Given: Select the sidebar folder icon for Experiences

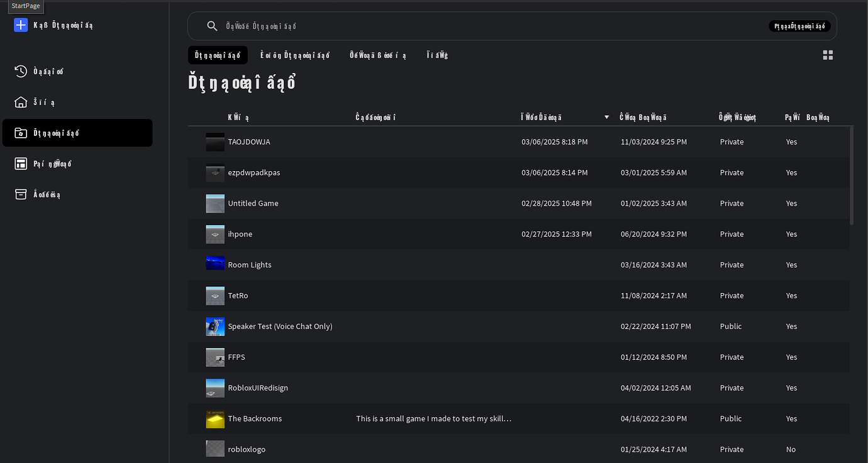Looking at the screenshot, I should click(21, 133).
